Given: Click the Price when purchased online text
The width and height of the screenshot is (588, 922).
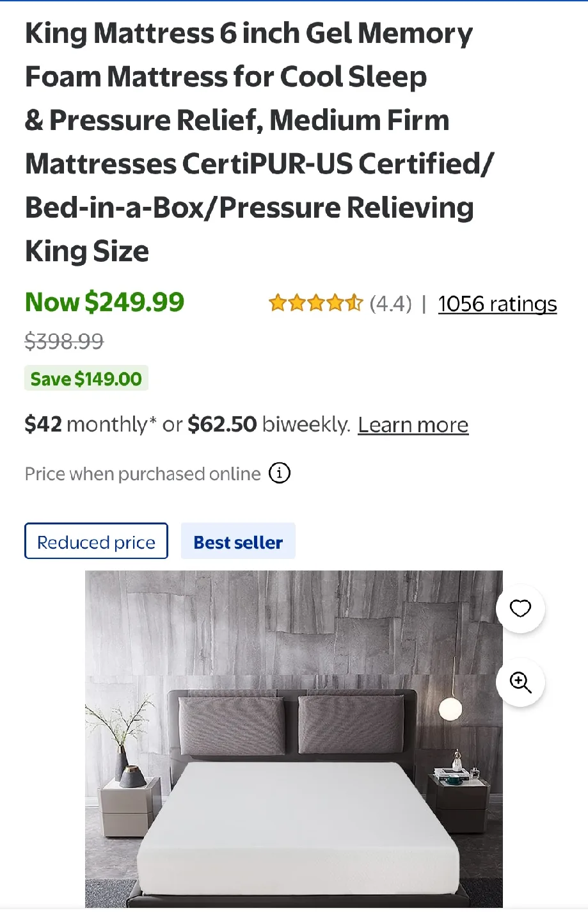Looking at the screenshot, I should click(141, 474).
